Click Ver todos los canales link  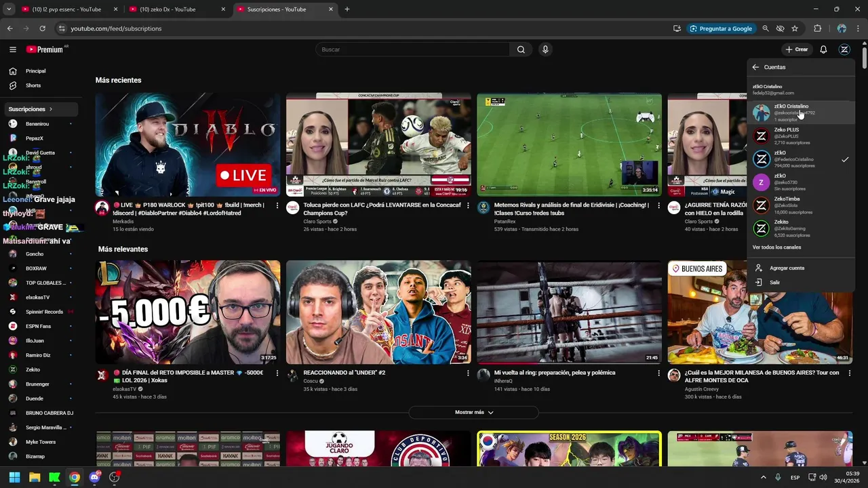tap(776, 247)
